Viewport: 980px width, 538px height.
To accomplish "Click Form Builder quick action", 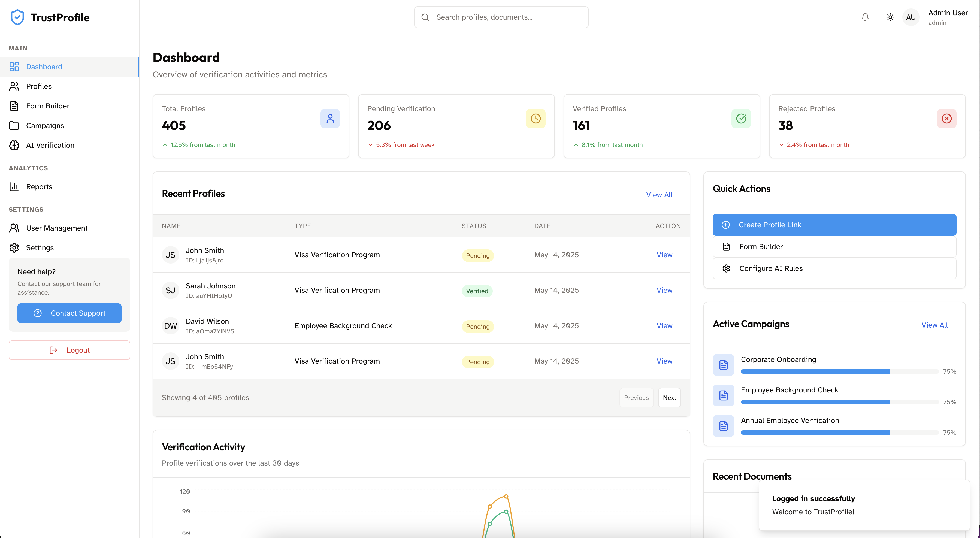I will pyautogui.click(x=834, y=247).
